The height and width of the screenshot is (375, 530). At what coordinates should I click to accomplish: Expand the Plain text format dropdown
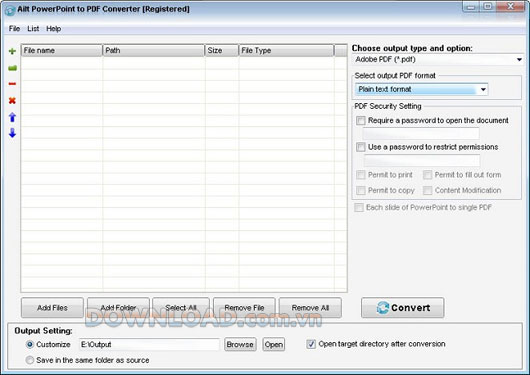tap(421, 89)
